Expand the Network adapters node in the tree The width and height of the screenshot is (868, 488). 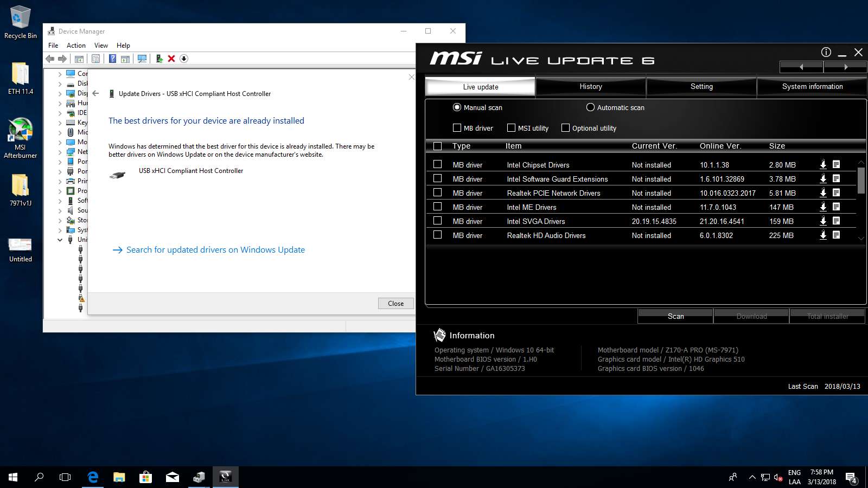click(60, 152)
